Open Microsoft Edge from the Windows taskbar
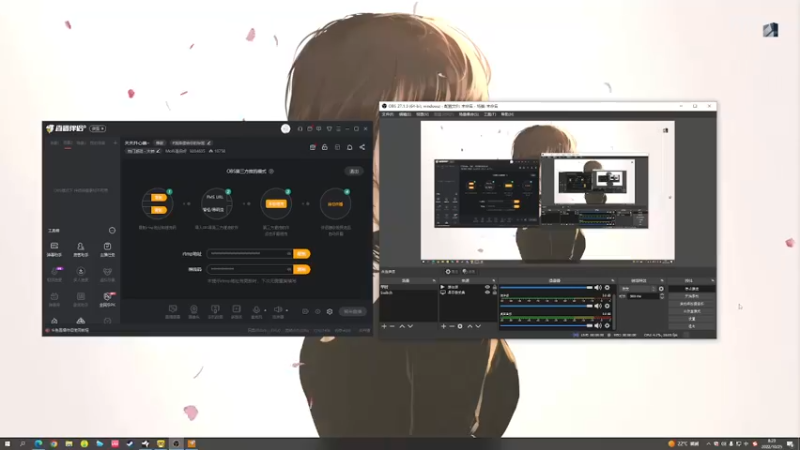This screenshot has width=800, height=450. point(38,444)
